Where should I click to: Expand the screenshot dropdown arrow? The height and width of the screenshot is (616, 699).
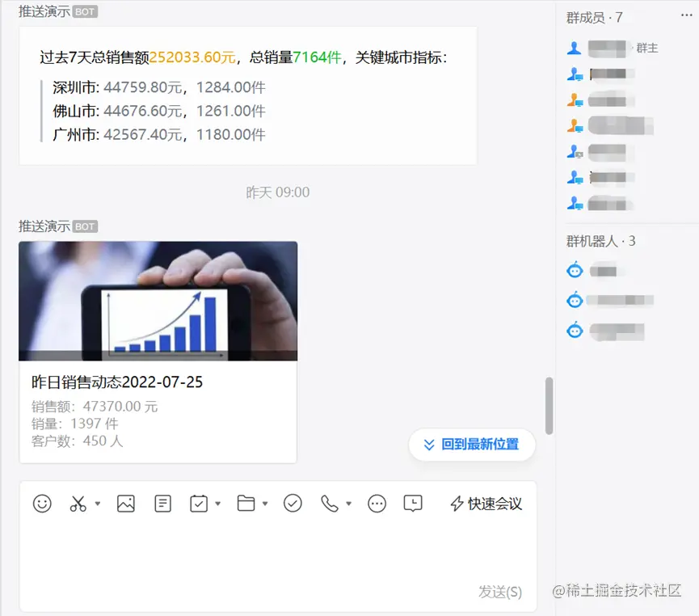98,504
